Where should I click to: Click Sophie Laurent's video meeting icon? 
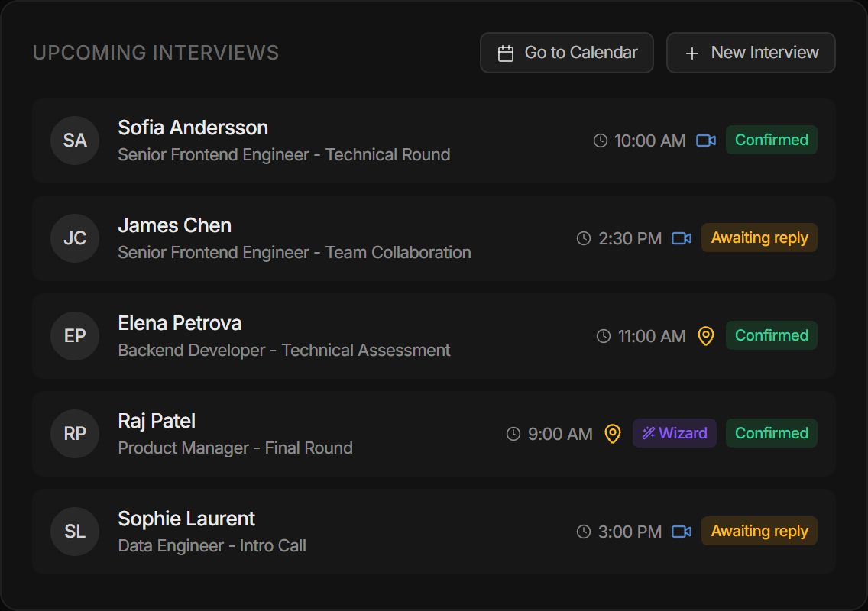click(681, 531)
